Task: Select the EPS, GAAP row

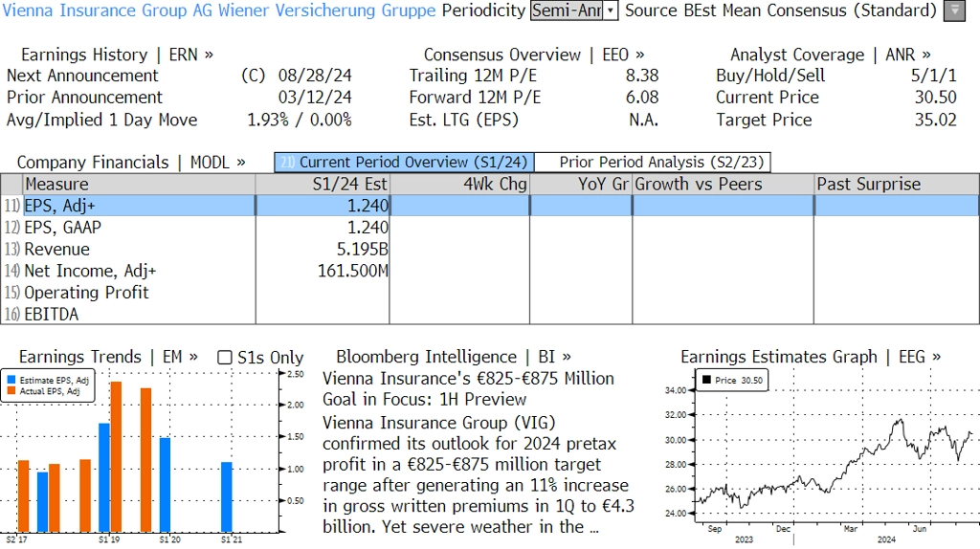Action: point(490,228)
